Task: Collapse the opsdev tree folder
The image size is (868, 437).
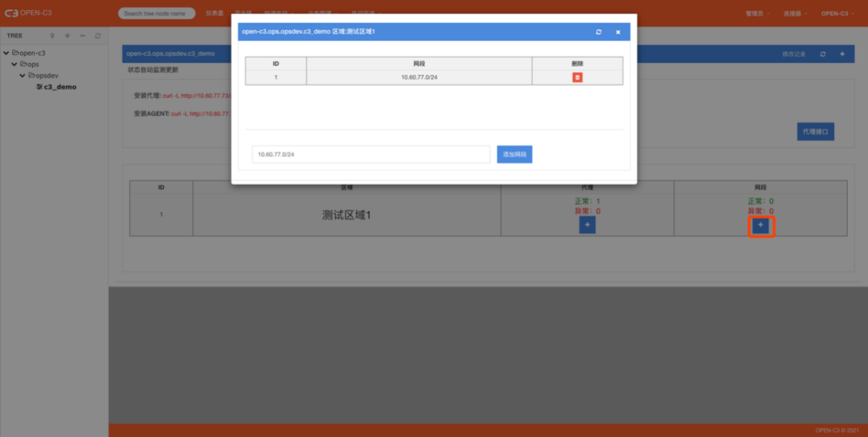Action: click(x=22, y=75)
